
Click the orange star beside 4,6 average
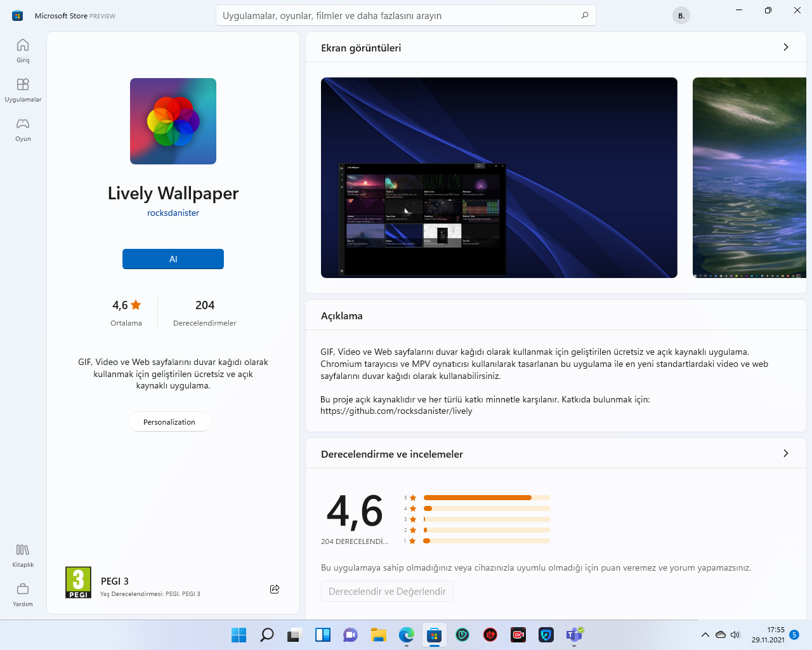[x=136, y=305]
